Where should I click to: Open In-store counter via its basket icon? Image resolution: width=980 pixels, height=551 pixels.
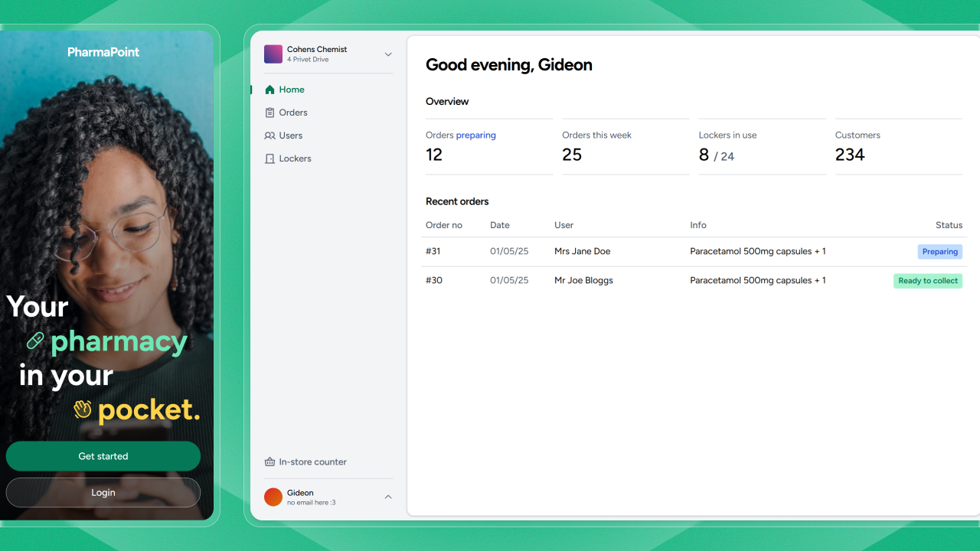[269, 461]
